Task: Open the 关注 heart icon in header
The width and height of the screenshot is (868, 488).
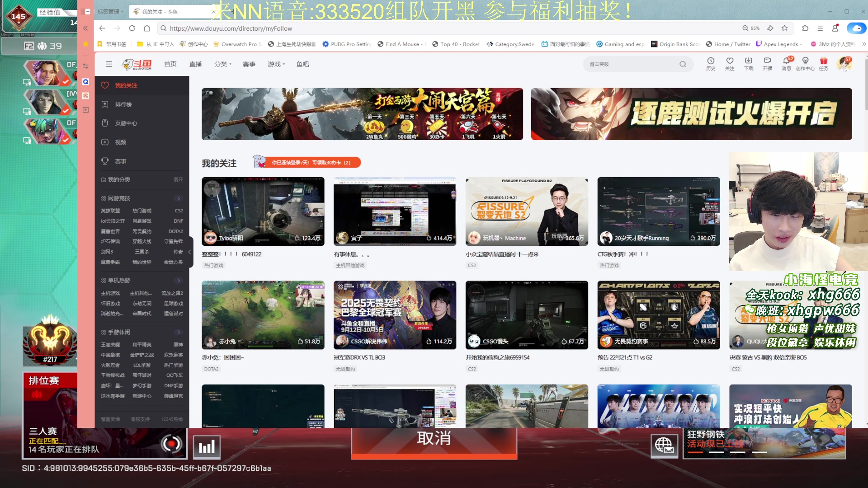Action: coord(730,64)
